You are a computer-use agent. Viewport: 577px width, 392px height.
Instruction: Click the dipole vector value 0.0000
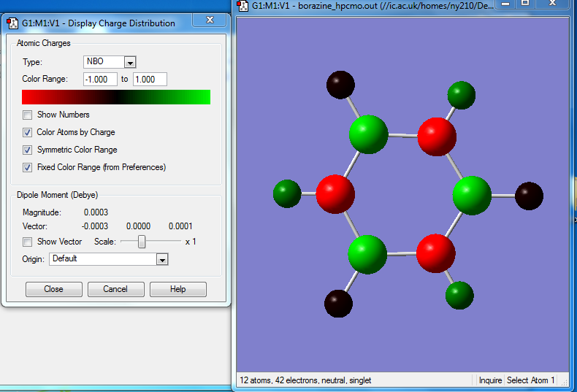click(138, 226)
